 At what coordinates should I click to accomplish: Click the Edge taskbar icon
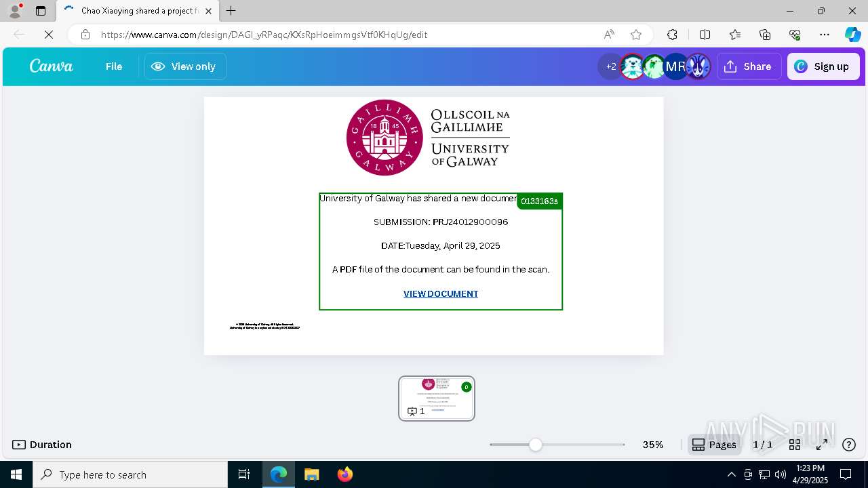[x=279, y=474]
